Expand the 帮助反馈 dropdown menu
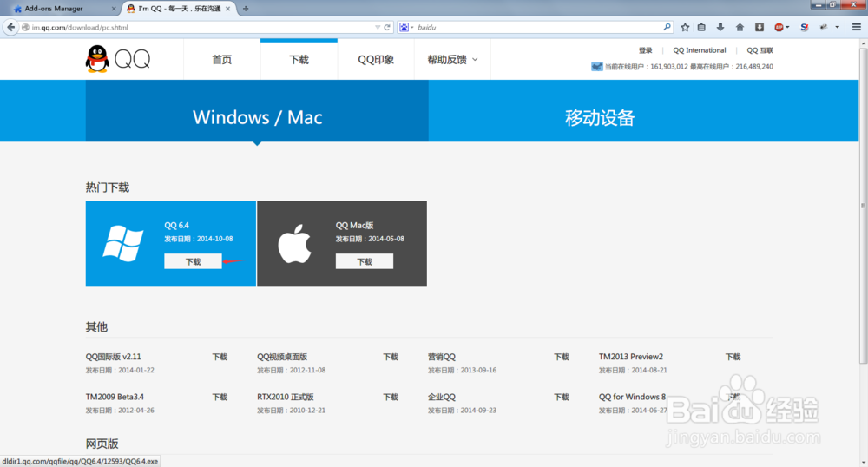 click(x=452, y=60)
